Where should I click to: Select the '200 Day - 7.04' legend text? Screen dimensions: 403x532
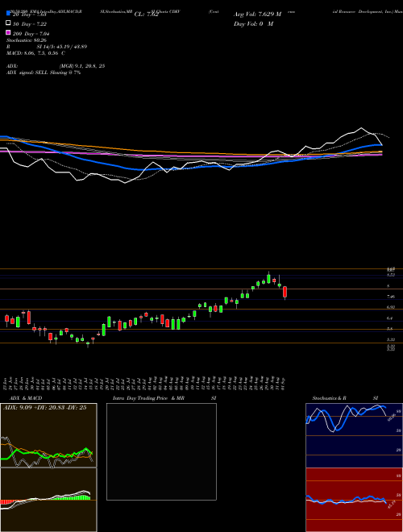(x=31, y=33)
